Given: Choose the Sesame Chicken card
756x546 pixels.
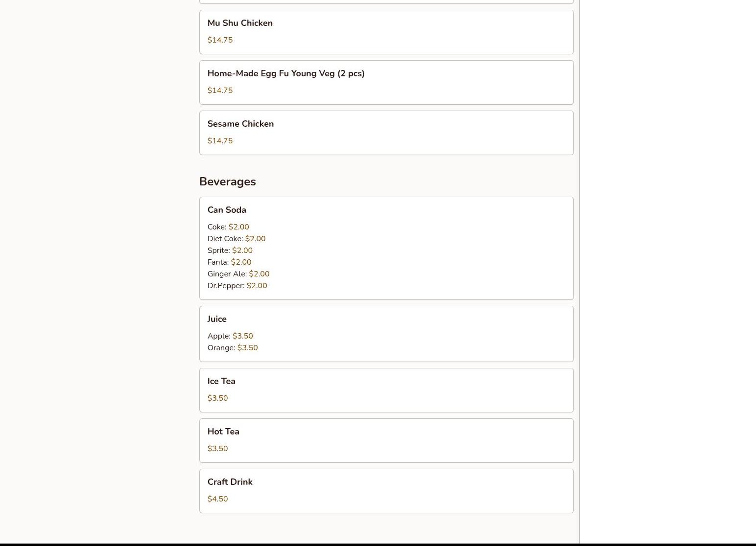Looking at the screenshot, I should click(386, 133).
